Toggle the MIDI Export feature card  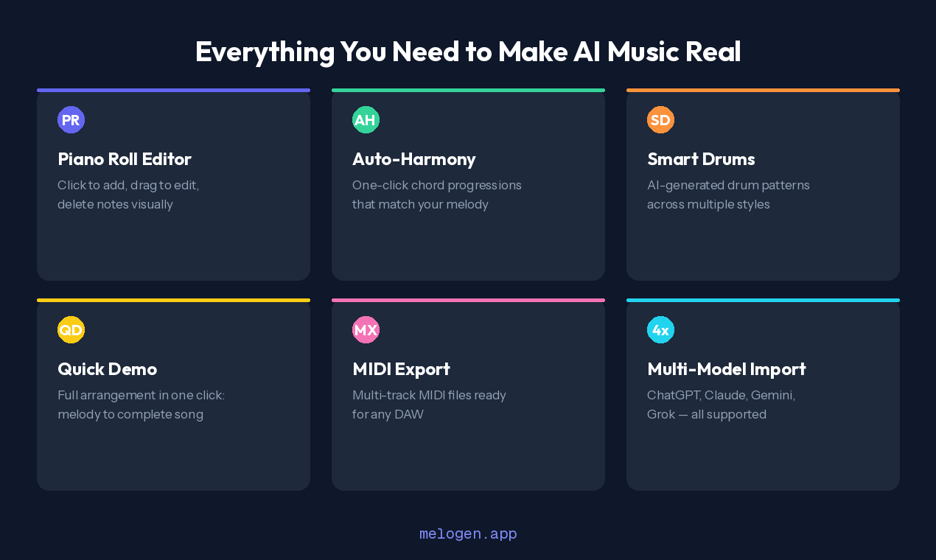pyautogui.click(x=468, y=394)
